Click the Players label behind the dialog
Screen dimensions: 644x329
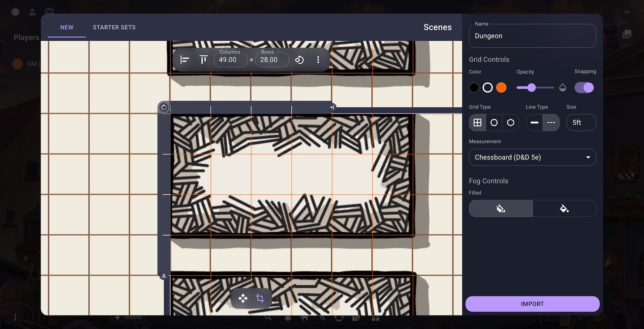26,38
